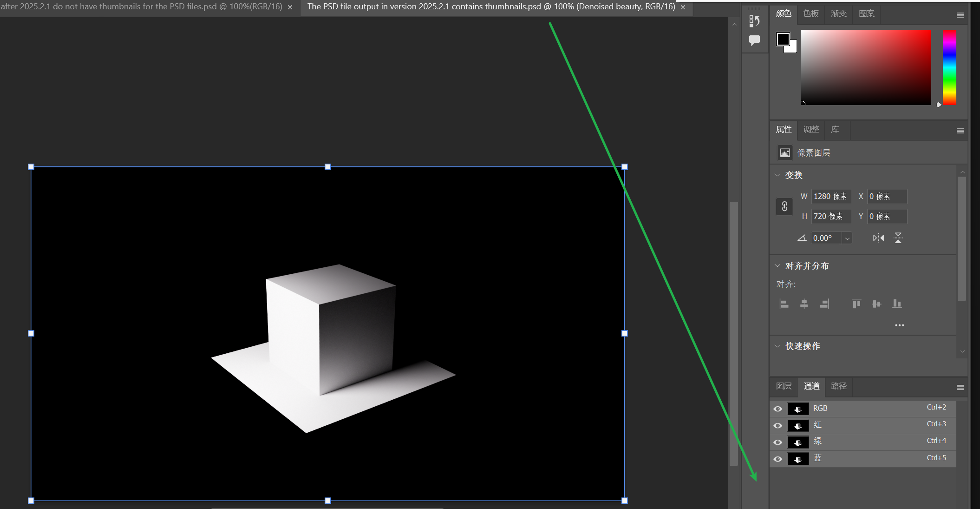Click the foreground color swatch
The image size is (980, 509).
(x=783, y=39)
